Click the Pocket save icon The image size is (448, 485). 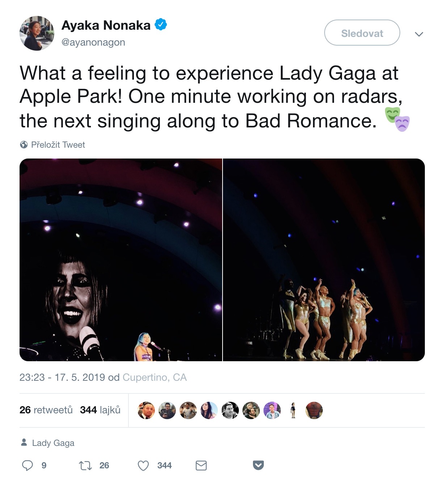[259, 465]
